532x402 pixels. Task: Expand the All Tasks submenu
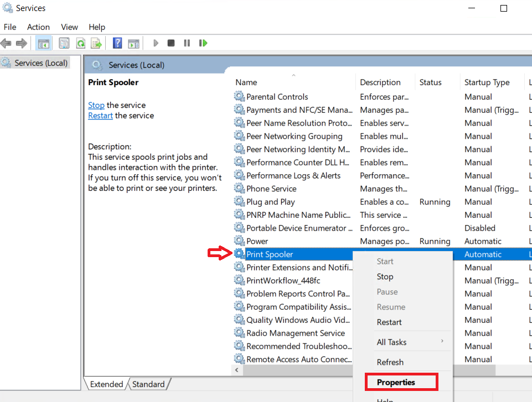click(403, 342)
